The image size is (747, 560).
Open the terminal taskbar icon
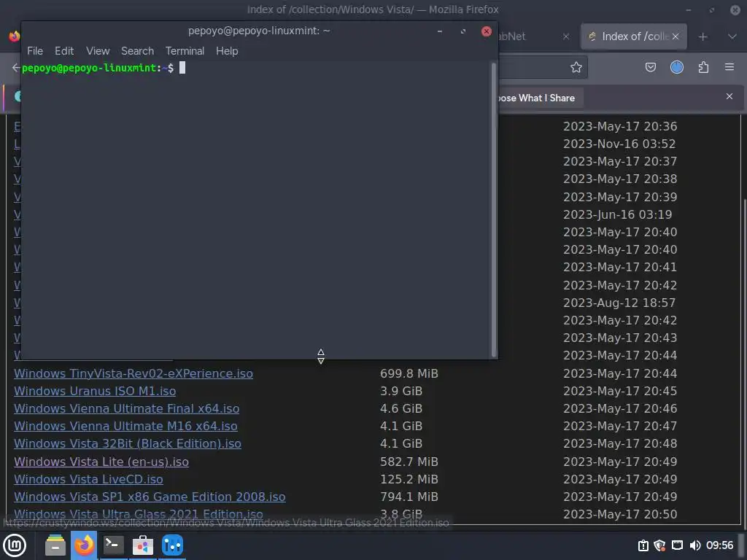[x=114, y=545]
